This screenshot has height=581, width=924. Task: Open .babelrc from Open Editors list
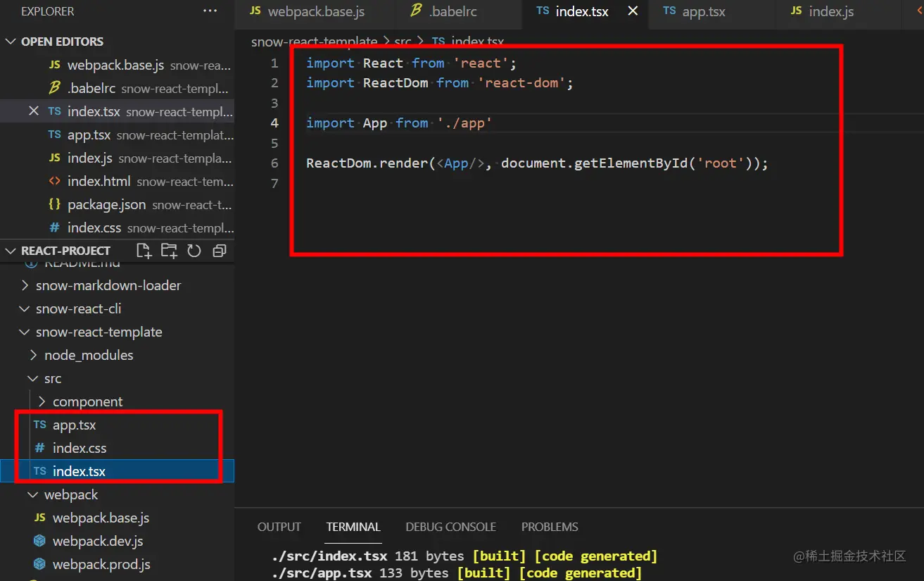coord(117,88)
